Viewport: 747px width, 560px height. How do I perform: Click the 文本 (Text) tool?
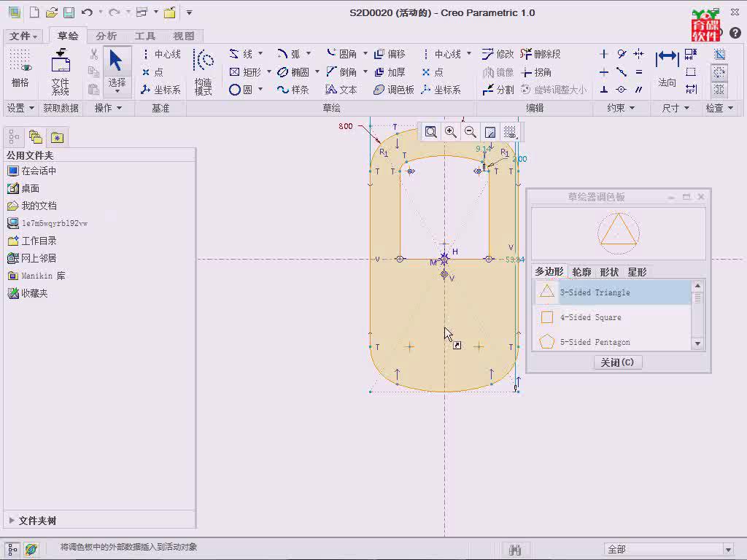(341, 90)
